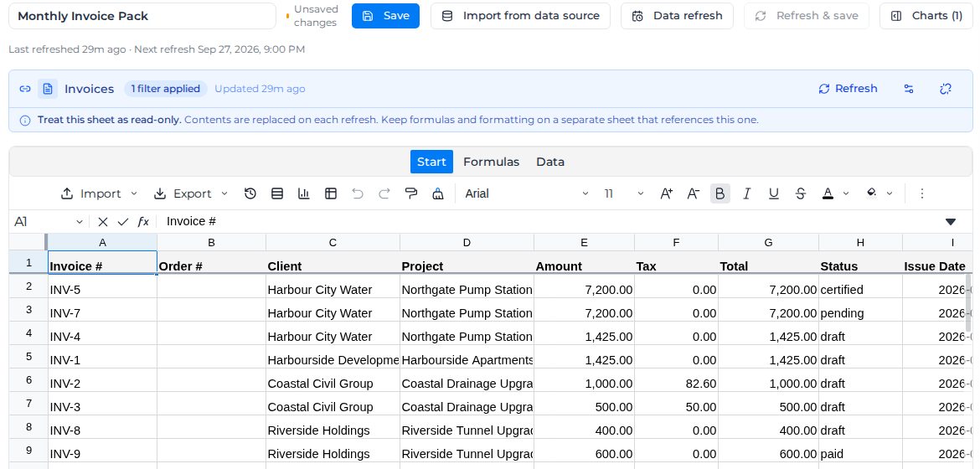The height and width of the screenshot is (469, 980).
Task: Click the Invoices document icon
Action: 48,89
